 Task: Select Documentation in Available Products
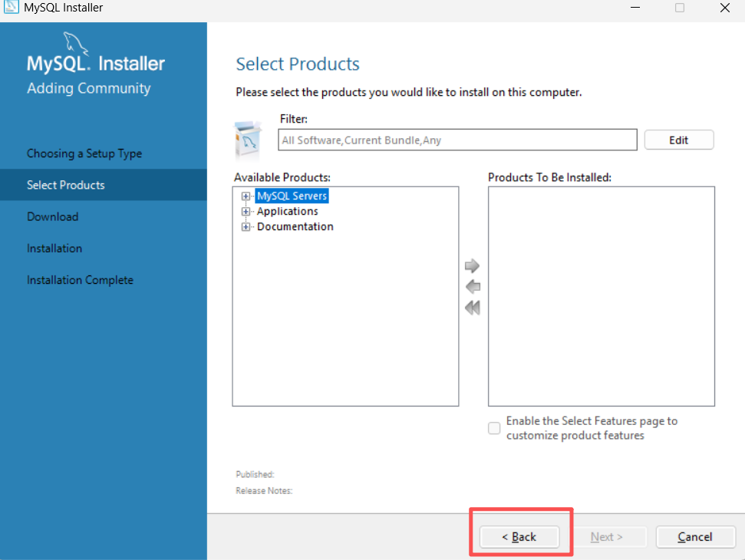pos(295,226)
